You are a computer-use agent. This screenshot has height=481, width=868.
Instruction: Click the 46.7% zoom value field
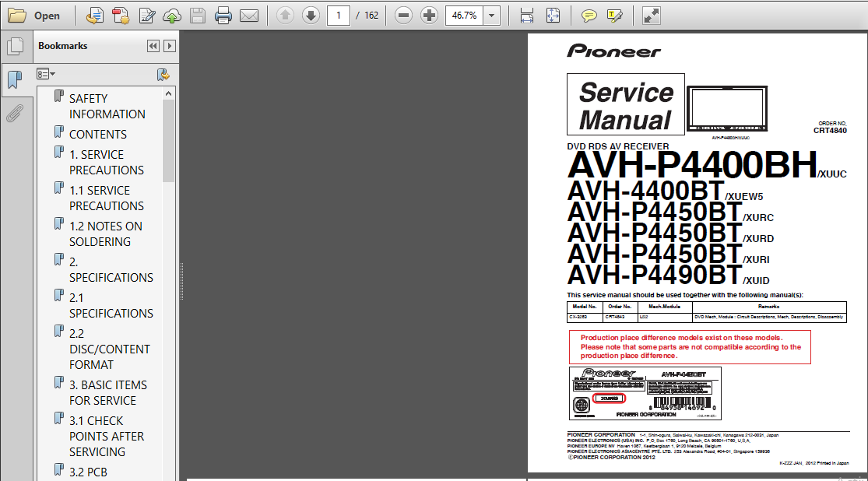point(465,16)
